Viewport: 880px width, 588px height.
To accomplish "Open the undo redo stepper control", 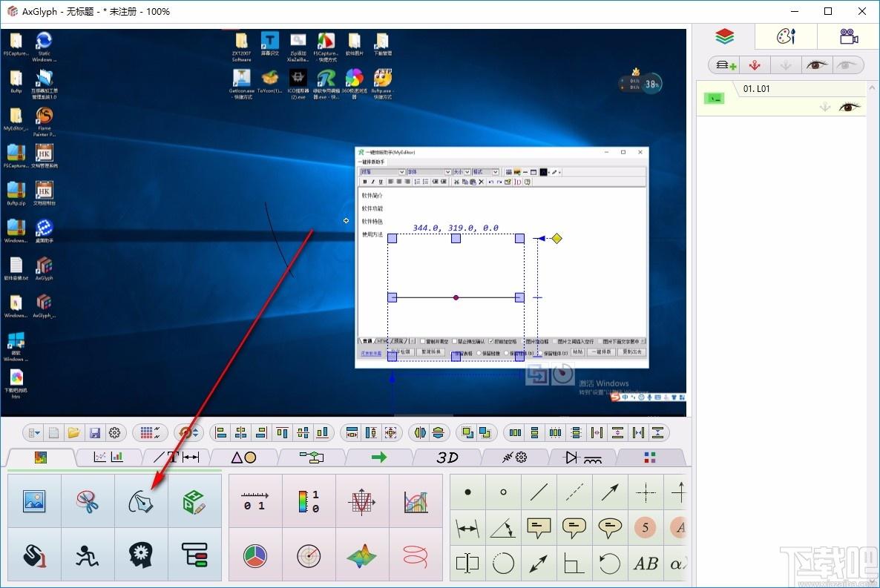I will pos(188,432).
